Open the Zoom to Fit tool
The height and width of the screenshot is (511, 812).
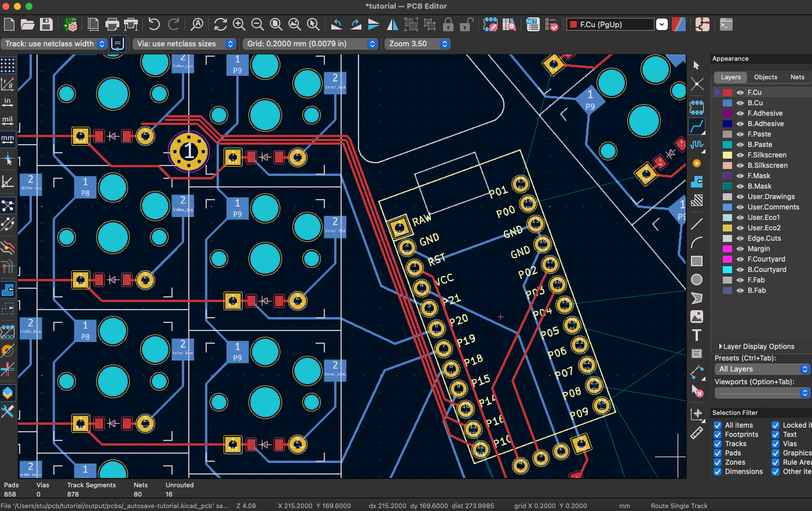click(276, 24)
